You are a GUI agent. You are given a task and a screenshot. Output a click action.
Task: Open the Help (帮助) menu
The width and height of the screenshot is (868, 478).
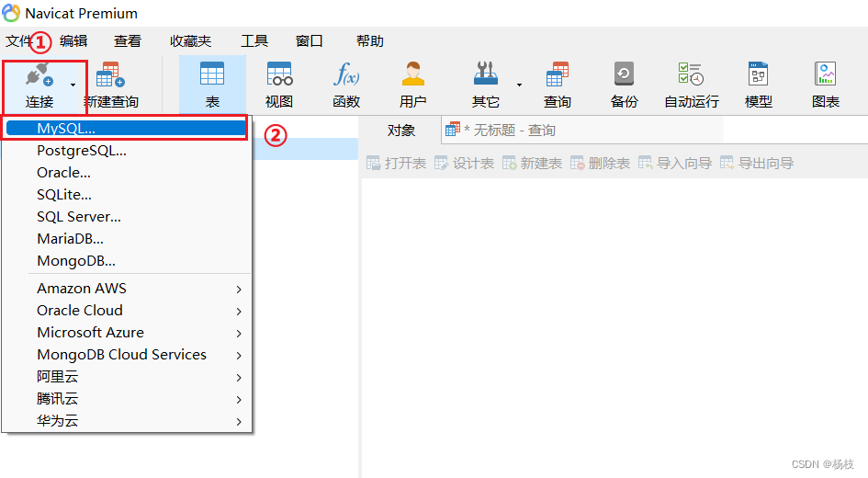point(370,41)
